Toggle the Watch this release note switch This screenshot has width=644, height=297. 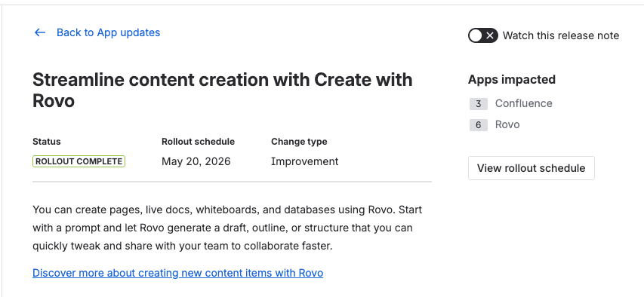[483, 35]
